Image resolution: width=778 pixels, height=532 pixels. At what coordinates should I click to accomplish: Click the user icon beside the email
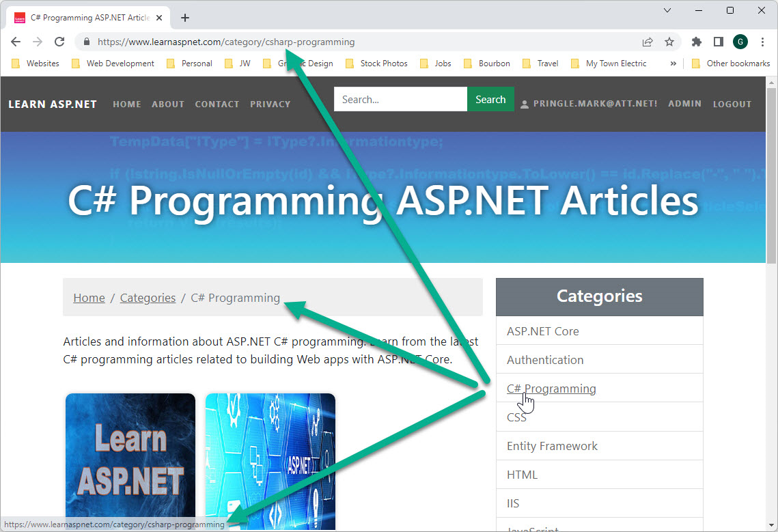[x=525, y=104]
